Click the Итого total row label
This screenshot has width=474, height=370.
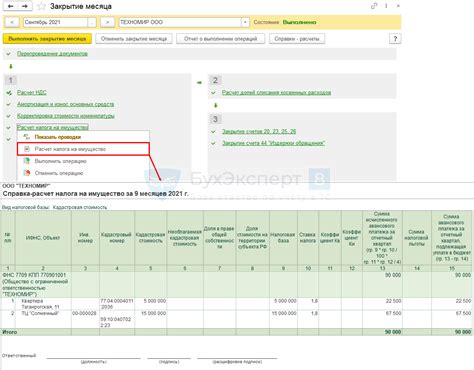pyautogui.click(x=10, y=332)
